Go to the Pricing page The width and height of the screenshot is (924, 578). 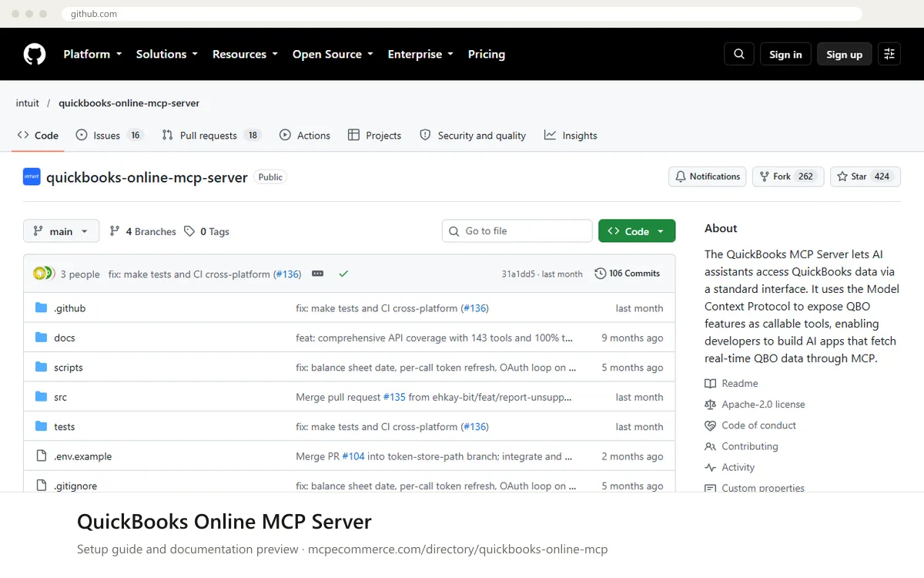487,54
